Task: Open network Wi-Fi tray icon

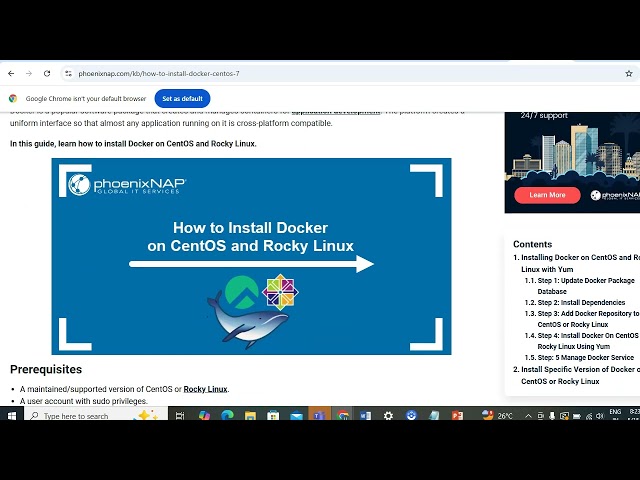Action: click(589, 416)
